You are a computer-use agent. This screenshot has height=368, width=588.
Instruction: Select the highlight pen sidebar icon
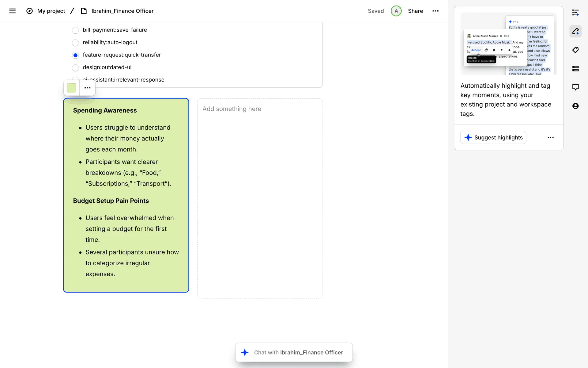(x=575, y=31)
